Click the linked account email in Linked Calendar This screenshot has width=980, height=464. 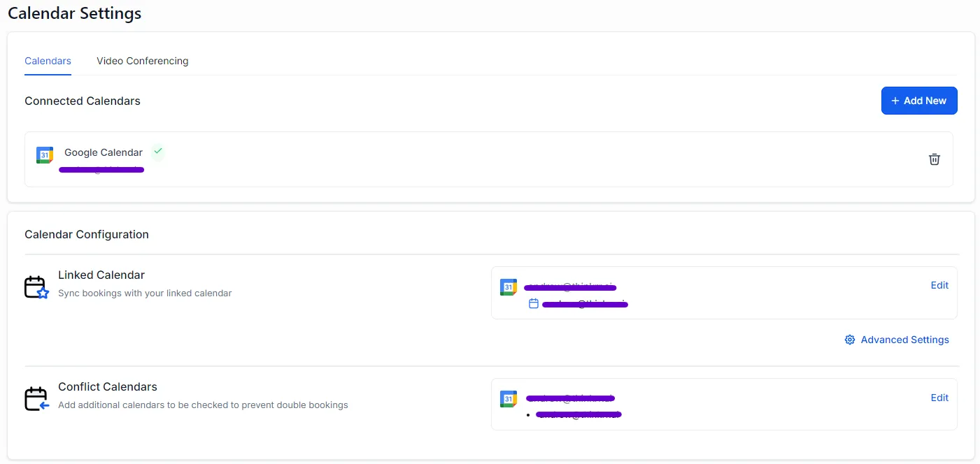coord(570,287)
